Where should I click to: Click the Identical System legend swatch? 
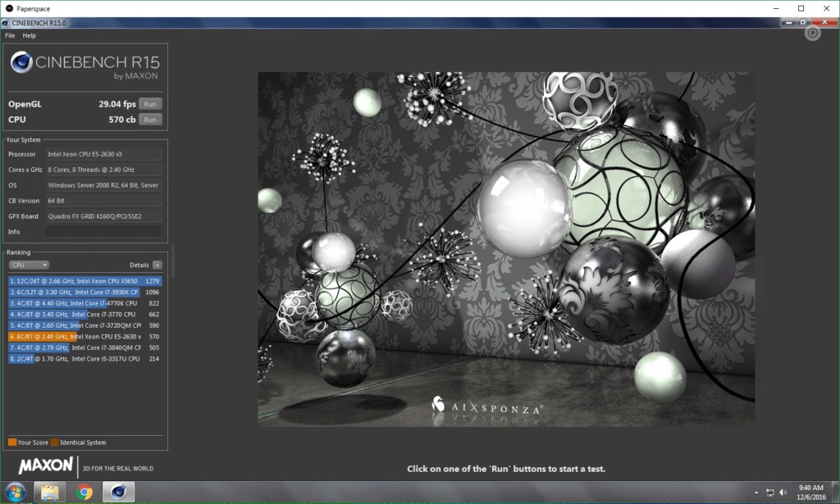[55, 443]
